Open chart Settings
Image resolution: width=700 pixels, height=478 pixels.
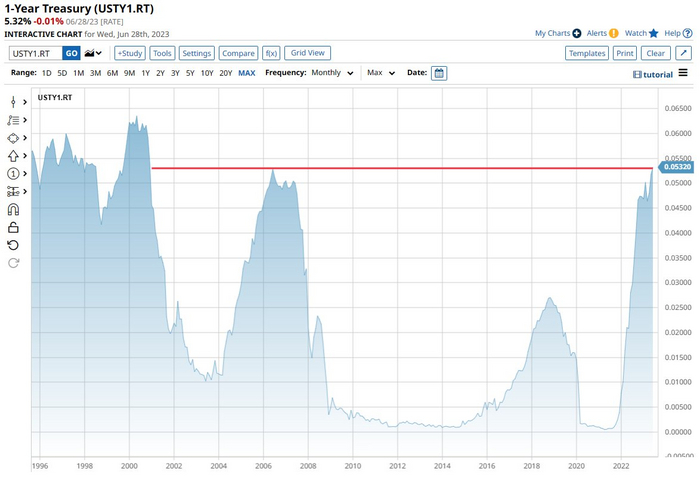point(197,53)
